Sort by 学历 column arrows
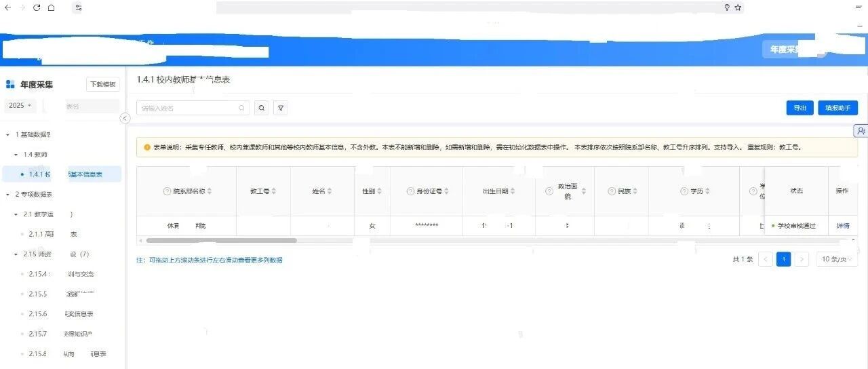Image resolution: width=868 pixels, height=369 pixels. click(x=707, y=191)
